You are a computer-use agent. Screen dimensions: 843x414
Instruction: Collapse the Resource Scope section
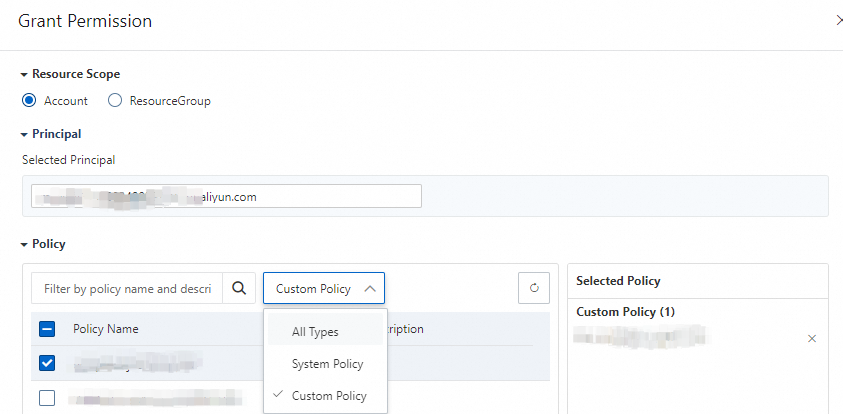pos(25,74)
